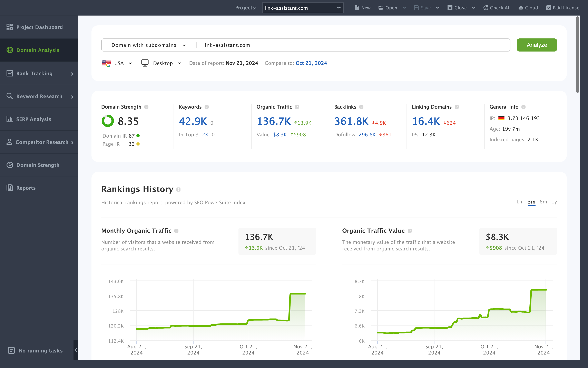The width and height of the screenshot is (588, 368).
Task: Click the Project Dashboard grid icon
Action: [x=10, y=27]
